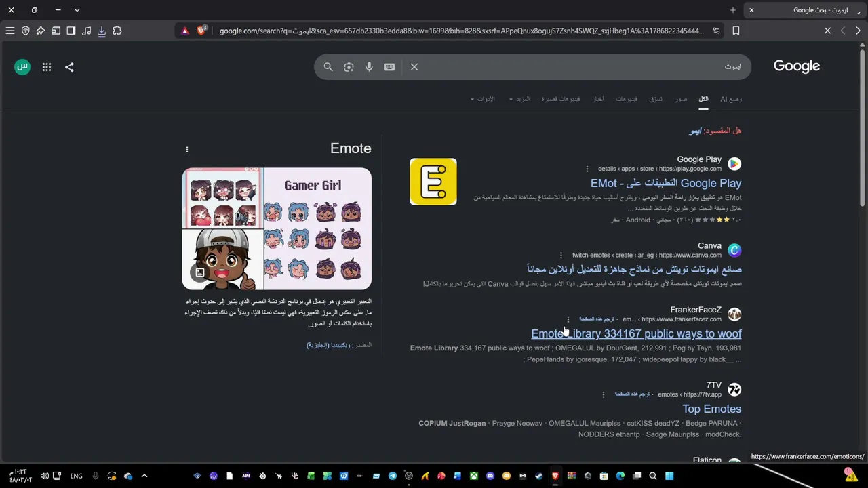Screen dimensions: 868x488
Task: Select the Google search tab
Action: tap(804, 10)
